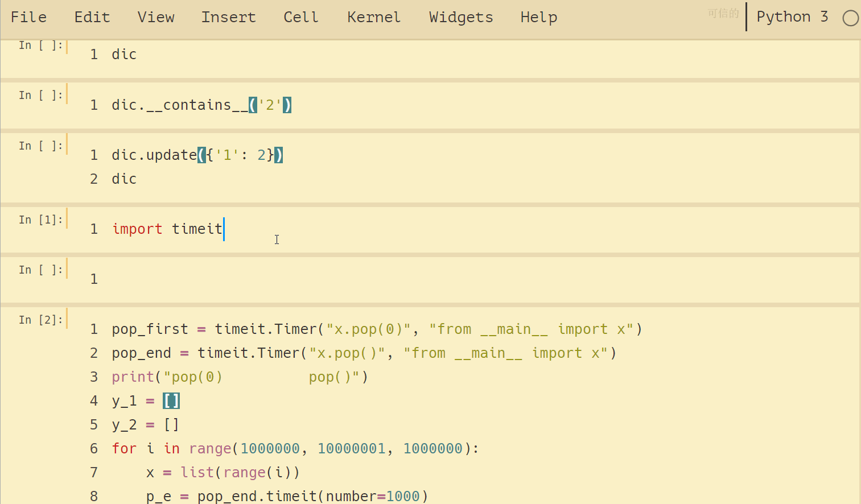
Task: Open the File menu
Action: pyautogui.click(x=28, y=17)
